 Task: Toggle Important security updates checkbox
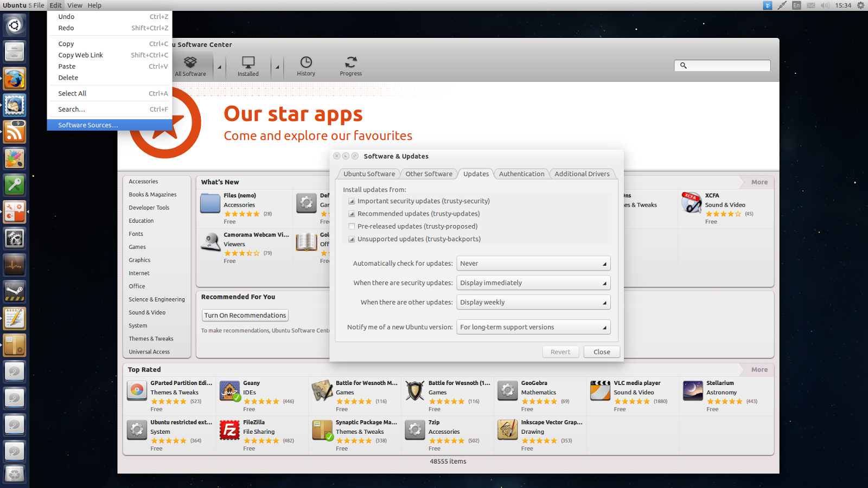pos(352,201)
